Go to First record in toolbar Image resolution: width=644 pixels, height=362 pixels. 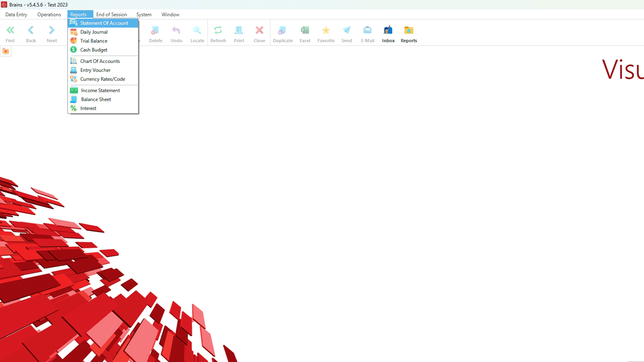[10, 30]
